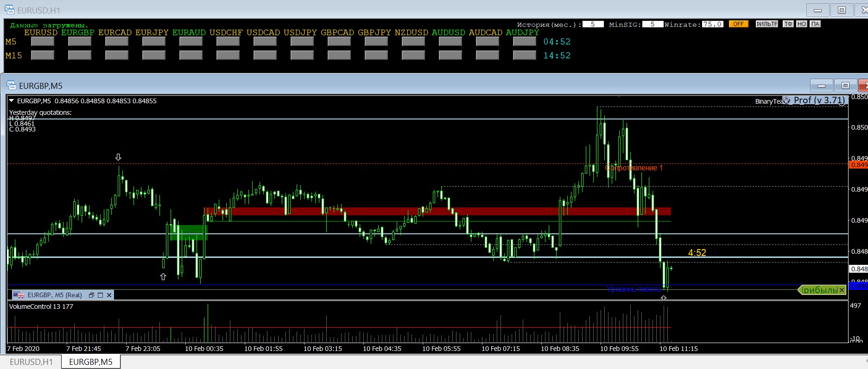868x369 pixels.
Task: Toggle the ТФ filter button
Action: (788, 24)
